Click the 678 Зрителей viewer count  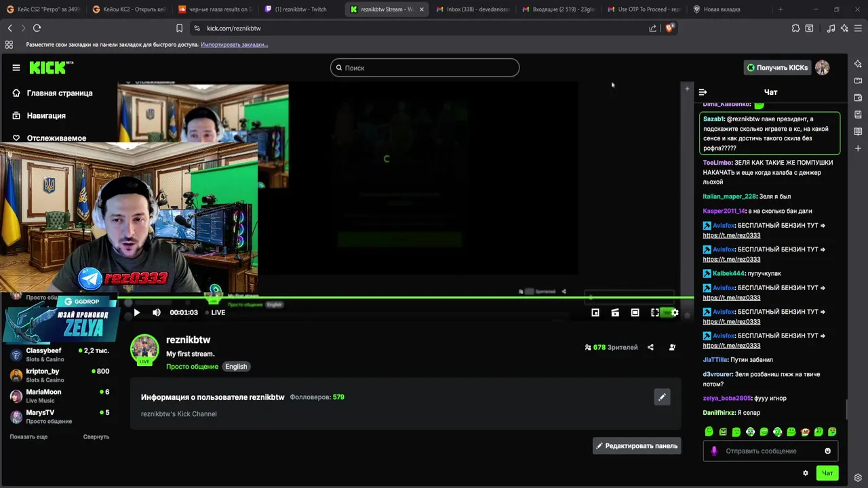[611, 347]
